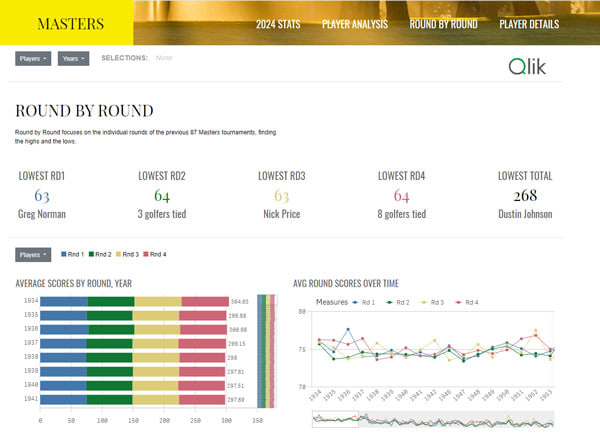Open the Years filter dropdown
The image size is (600, 433).
pos(73,59)
